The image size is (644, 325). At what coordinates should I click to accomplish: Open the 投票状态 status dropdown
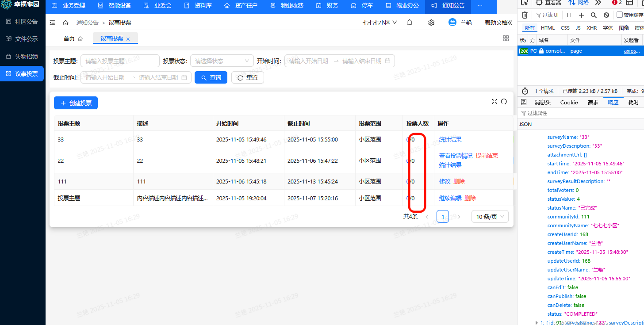pos(222,61)
